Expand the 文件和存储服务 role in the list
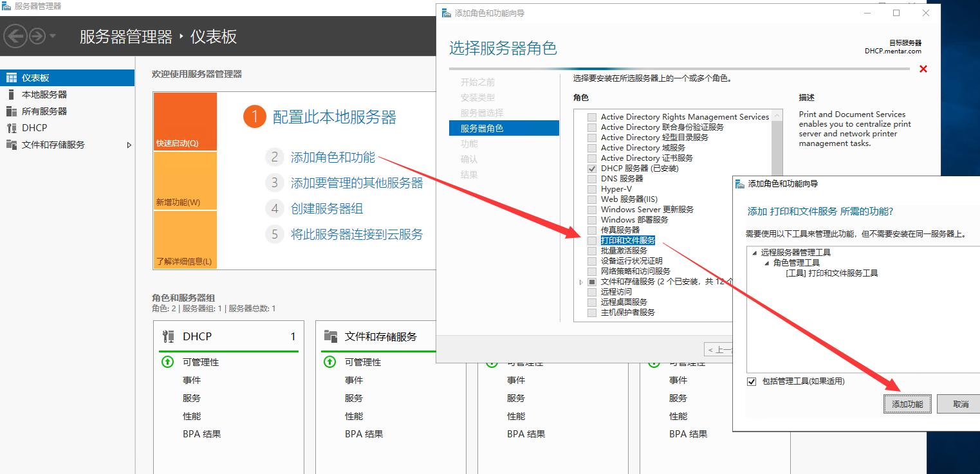The width and height of the screenshot is (980, 474). tap(581, 281)
